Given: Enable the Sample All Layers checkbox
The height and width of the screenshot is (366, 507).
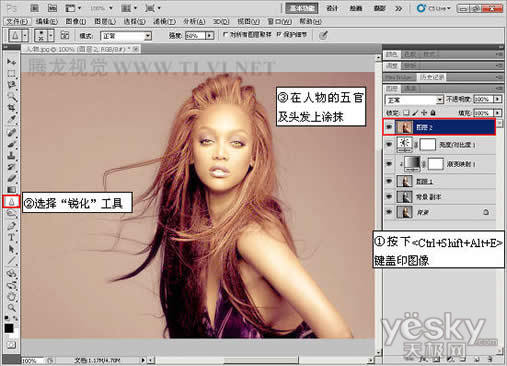Looking at the screenshot, I should click(225, 35).
